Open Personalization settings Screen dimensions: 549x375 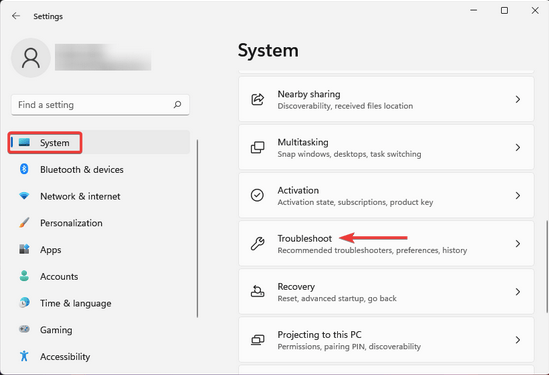(99, 223)
